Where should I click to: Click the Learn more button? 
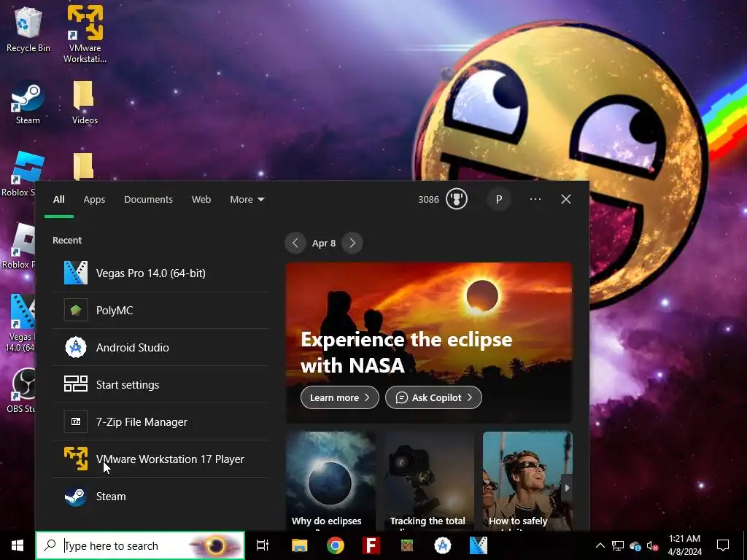340,397
